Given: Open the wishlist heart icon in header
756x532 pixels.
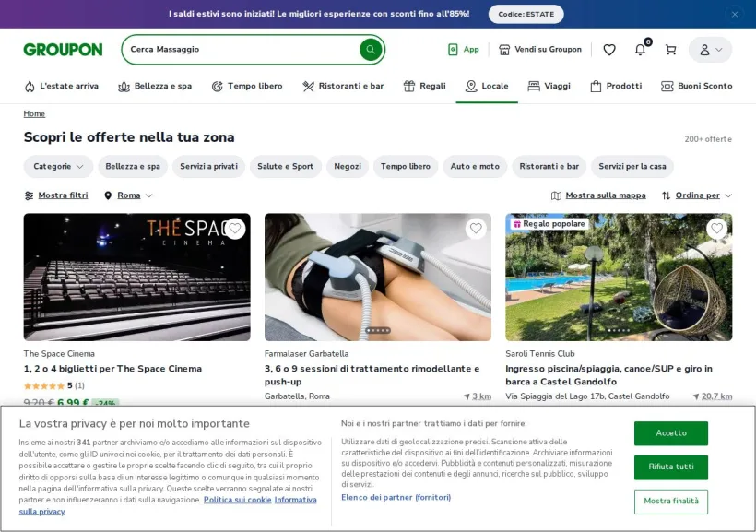Looking at the screenshot, I should [x=608, y=49].
